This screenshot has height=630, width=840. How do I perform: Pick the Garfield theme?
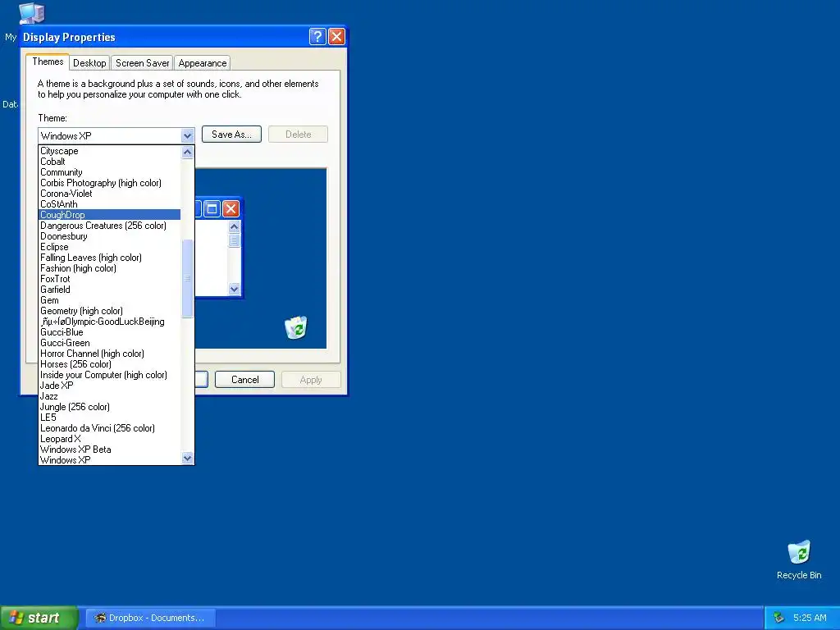[110, 290]
